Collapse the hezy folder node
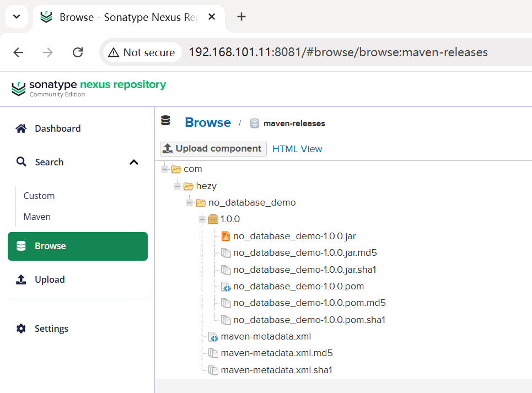Image resolution: width=532 pixels, height=393 pixels. pyautogui.click(x=177, y=186)
